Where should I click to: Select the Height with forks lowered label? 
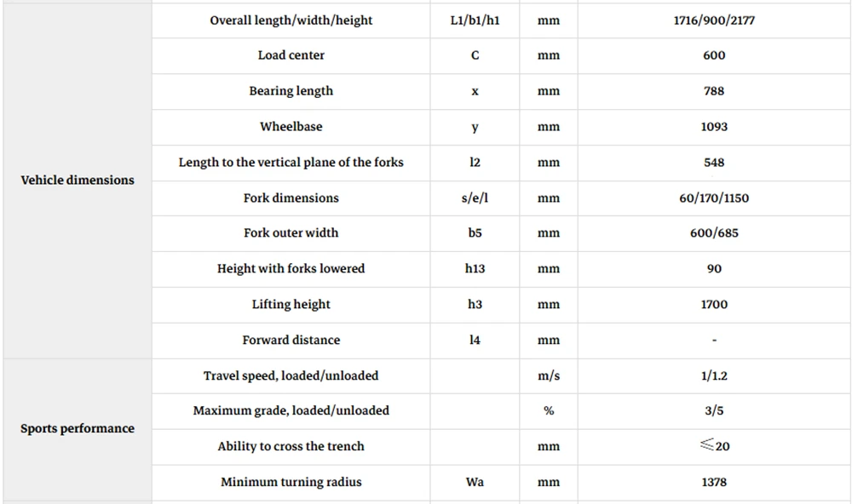(x=291, y=268)
